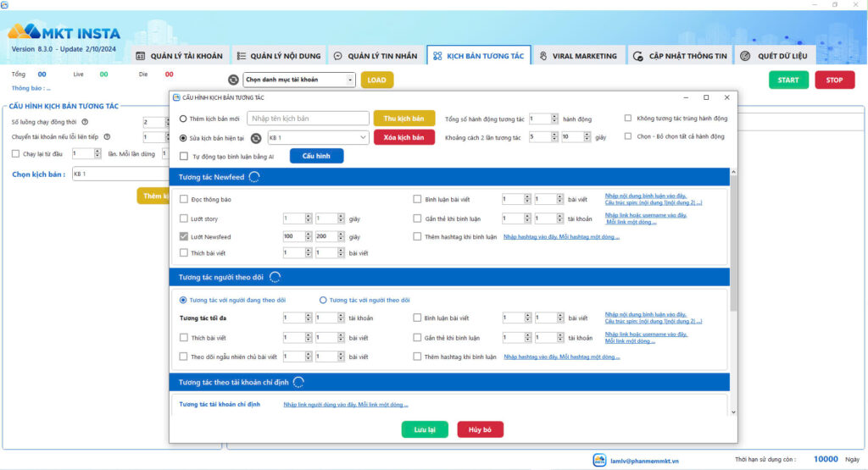Screen dimensions: 868x470
Task: Click the help icon beside Số luồng chạy đồng thời
Action: pyautogui.click(x=85, y=122)
